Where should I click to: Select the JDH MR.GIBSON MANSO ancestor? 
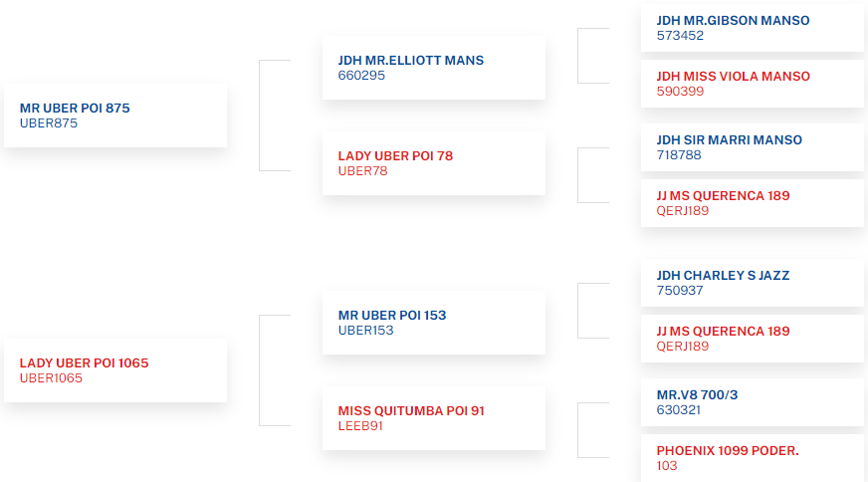coord(753,28)
